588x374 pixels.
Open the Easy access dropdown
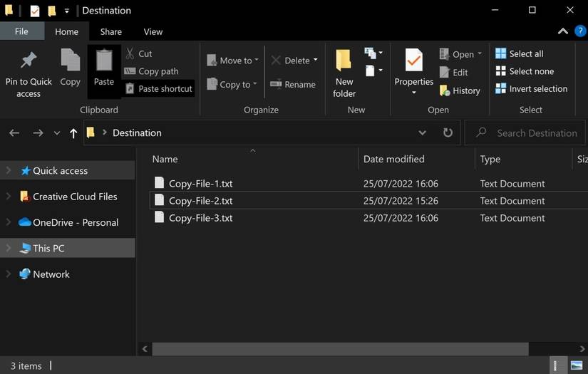tap(373, 71)
